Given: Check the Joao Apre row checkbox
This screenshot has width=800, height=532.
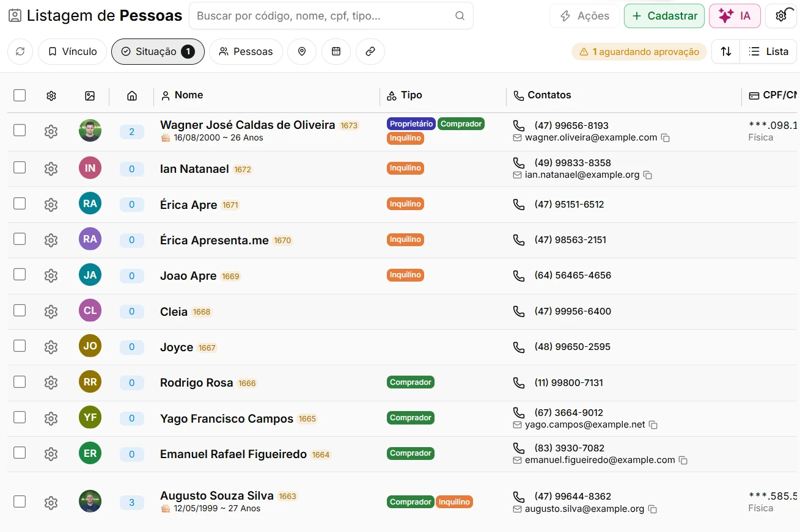Looking at the screenshot, I should click(x=20, y=274).
